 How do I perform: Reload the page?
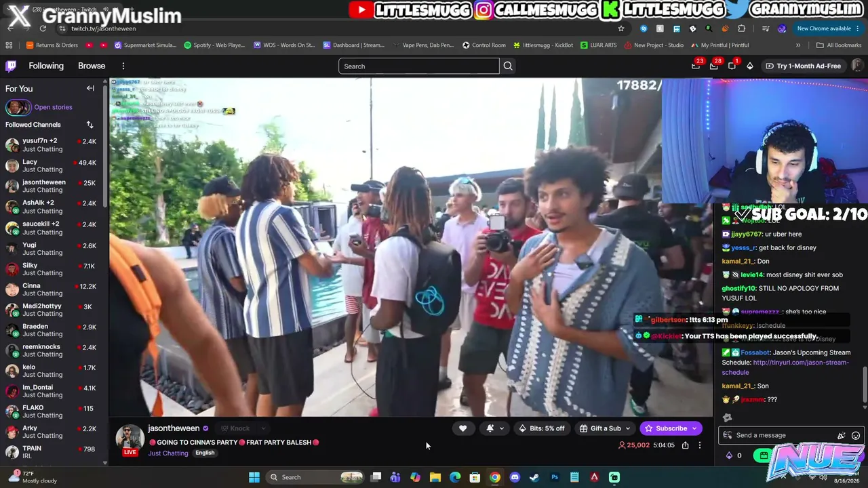click(43, 28)
